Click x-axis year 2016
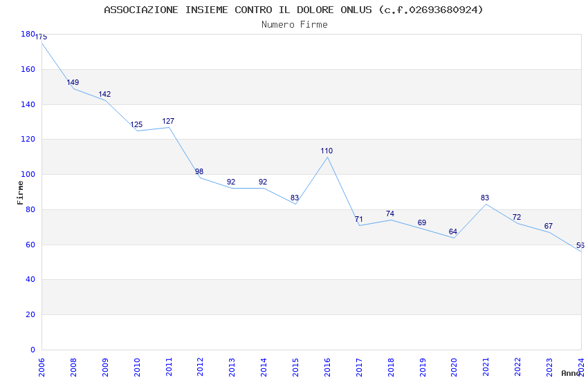The width and height of the screenshot is (588, 380). point(327,368)
